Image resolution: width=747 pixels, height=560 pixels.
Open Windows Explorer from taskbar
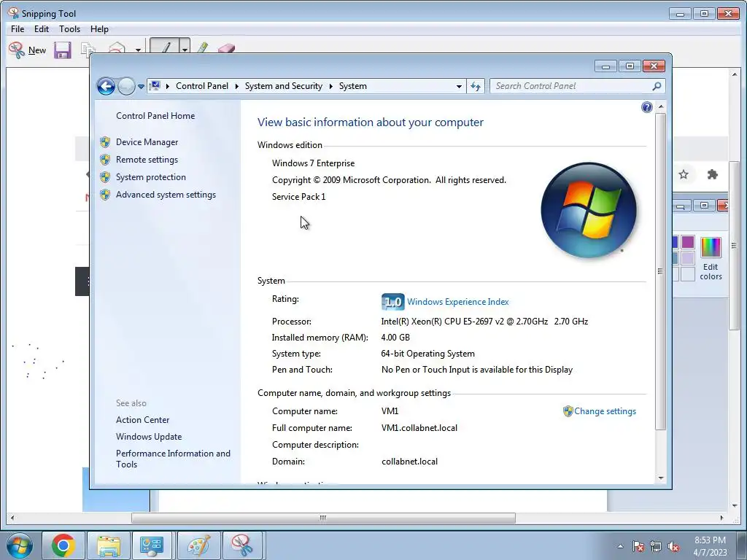click(x=109, y=545)
